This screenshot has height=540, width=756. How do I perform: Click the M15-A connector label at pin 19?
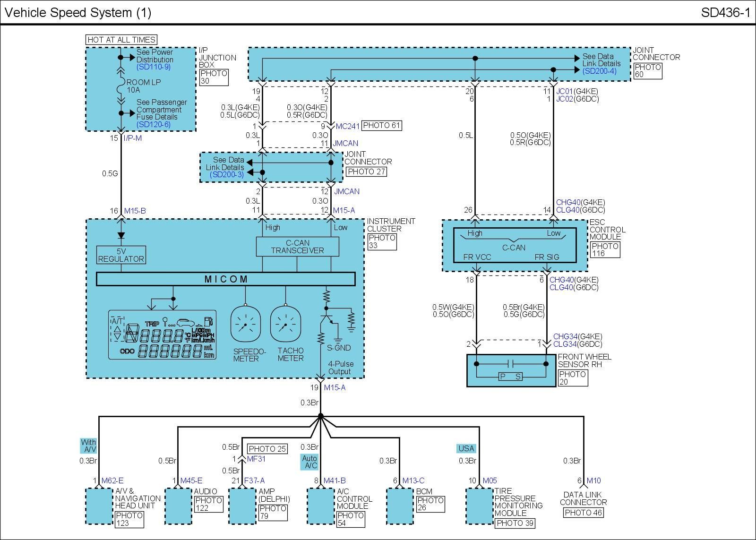tap(335, 388)
